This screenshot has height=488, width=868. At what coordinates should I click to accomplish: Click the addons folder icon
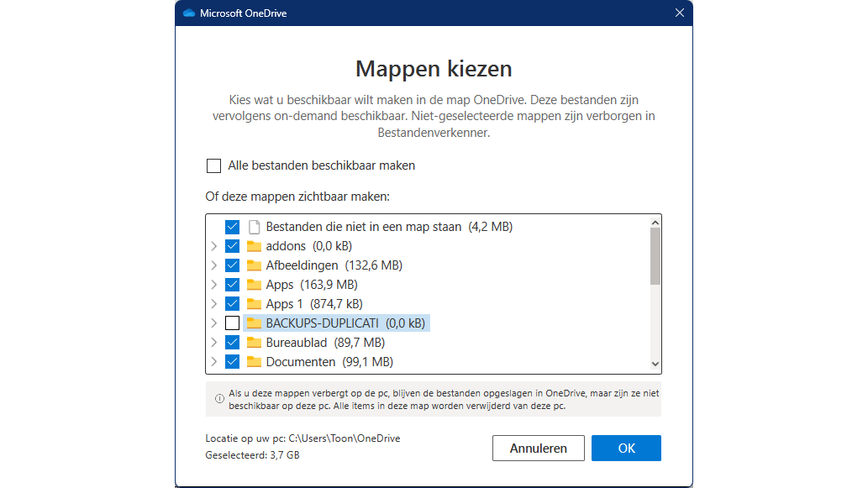(254, 246)
